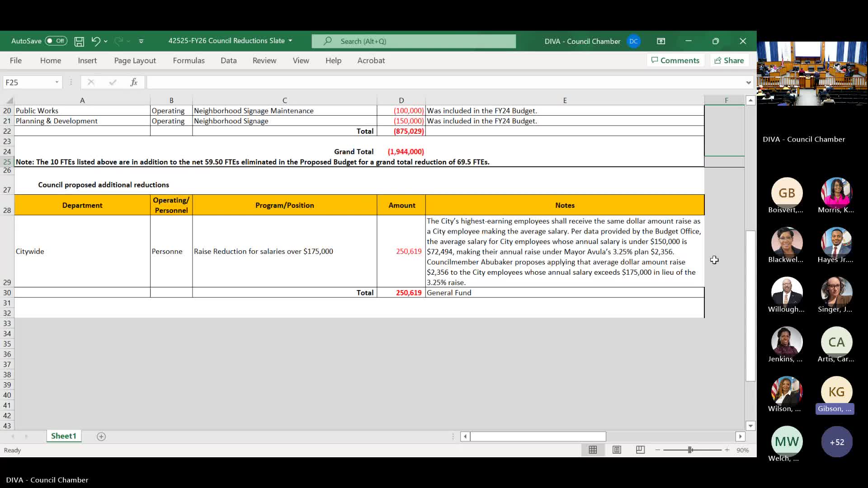The width and height of the screenshot is (868, 488).
Task: Click the KG Gibson participant avatar
Action: pyautogui.click(x=836, y=392)
